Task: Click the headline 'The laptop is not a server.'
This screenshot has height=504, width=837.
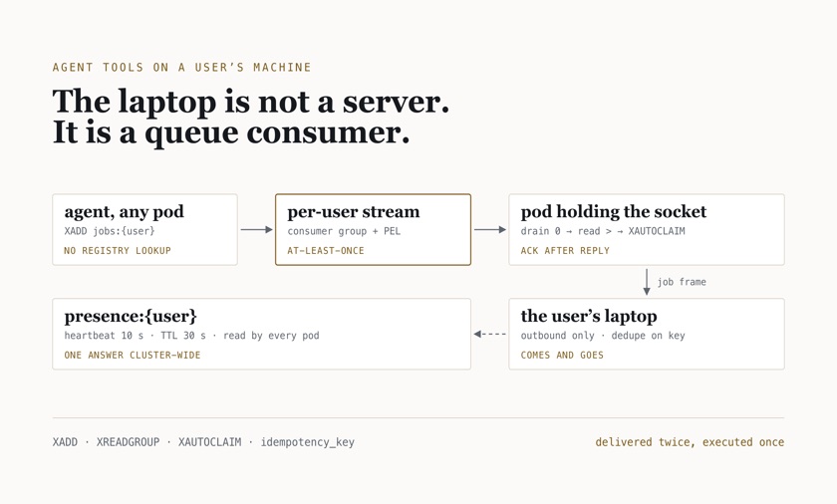Action: (251, 102)
